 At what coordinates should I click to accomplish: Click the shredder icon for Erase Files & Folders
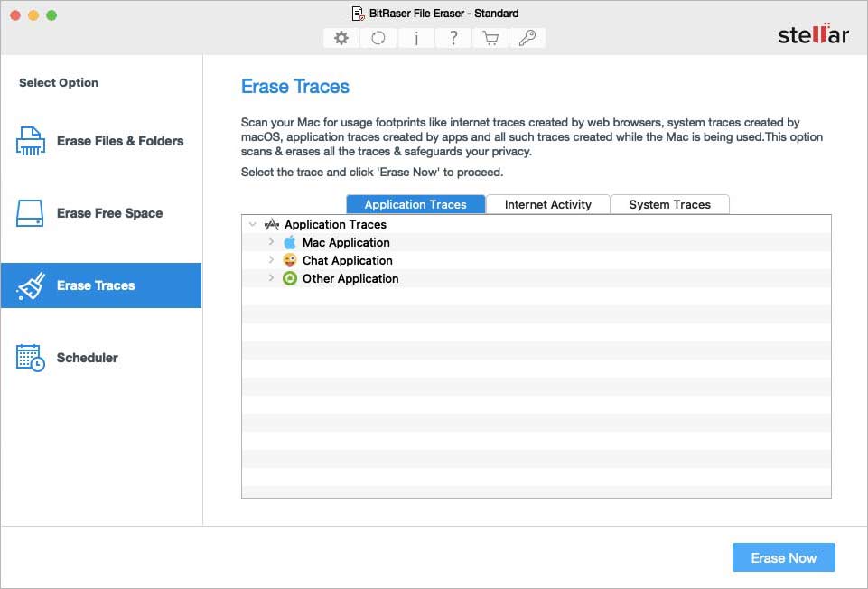click(31, 141)
